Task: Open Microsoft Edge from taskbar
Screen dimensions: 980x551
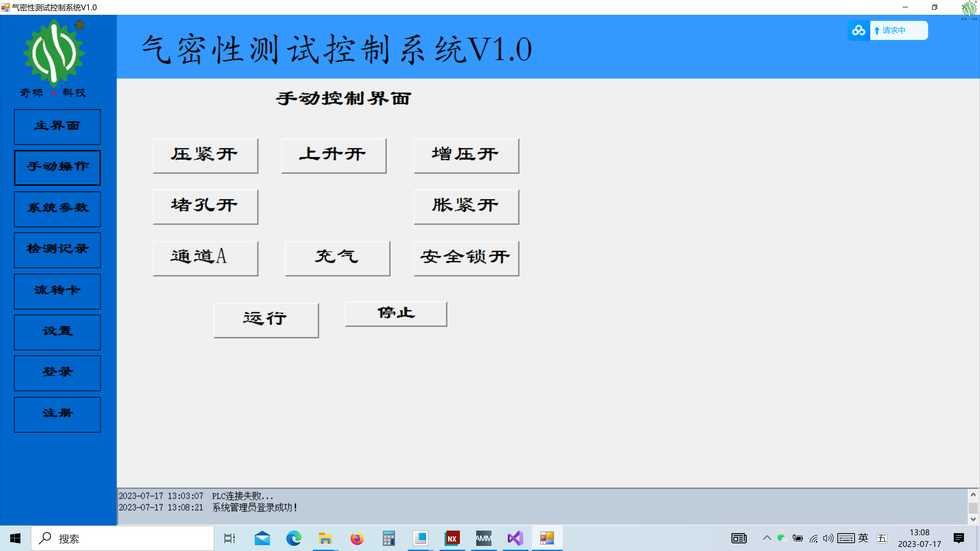Action: tap(294, 538)
